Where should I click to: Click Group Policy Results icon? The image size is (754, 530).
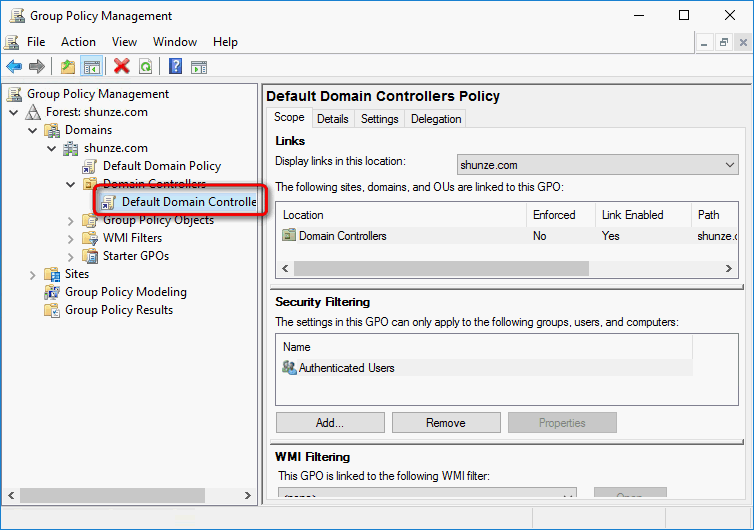[52, 310]
